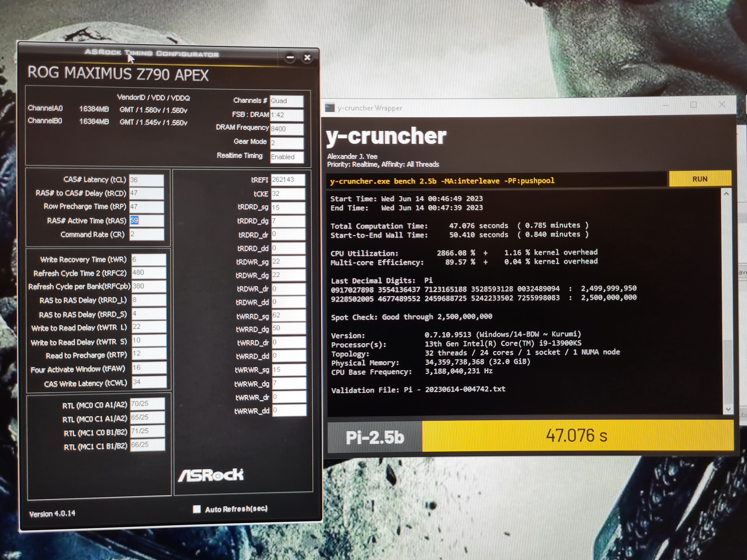This screenshot has width=747, height=560.
Task: Click the tRDRD_dg value field
Action: coord(288,221)
